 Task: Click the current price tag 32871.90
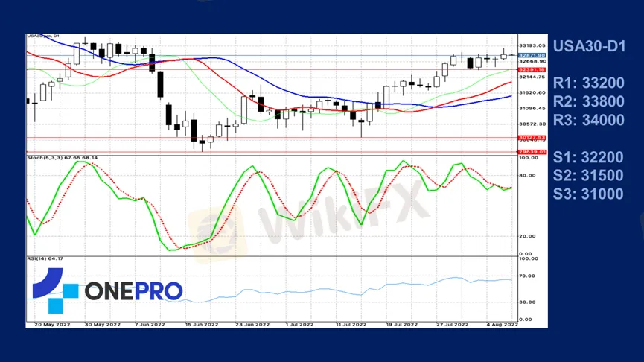532,56
